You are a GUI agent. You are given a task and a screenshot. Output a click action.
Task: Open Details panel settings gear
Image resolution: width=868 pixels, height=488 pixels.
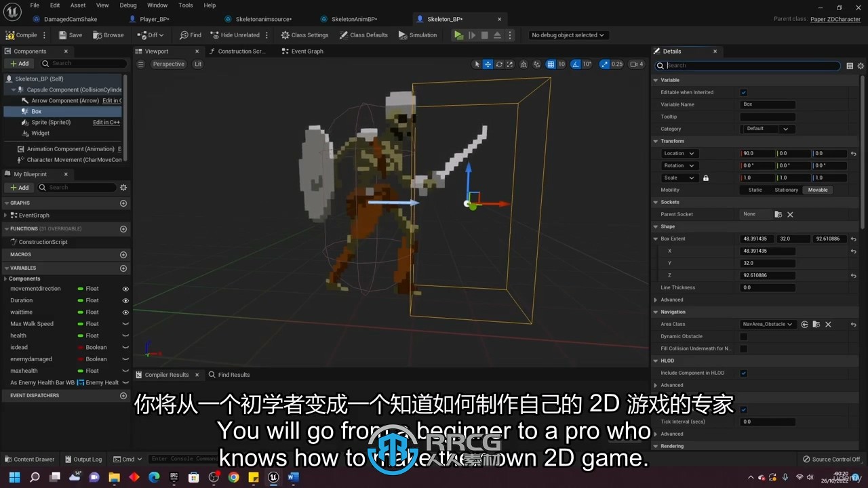pos(861,66)
